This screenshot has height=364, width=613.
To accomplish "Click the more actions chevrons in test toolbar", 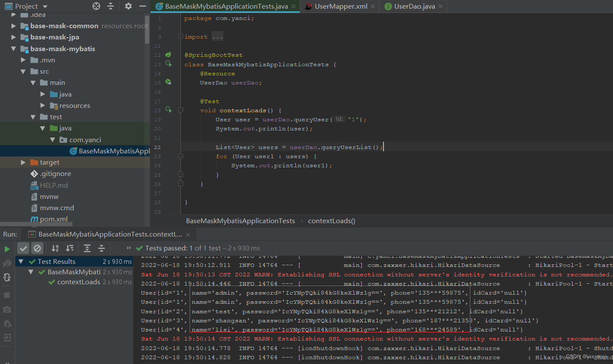I will point(129,248).
